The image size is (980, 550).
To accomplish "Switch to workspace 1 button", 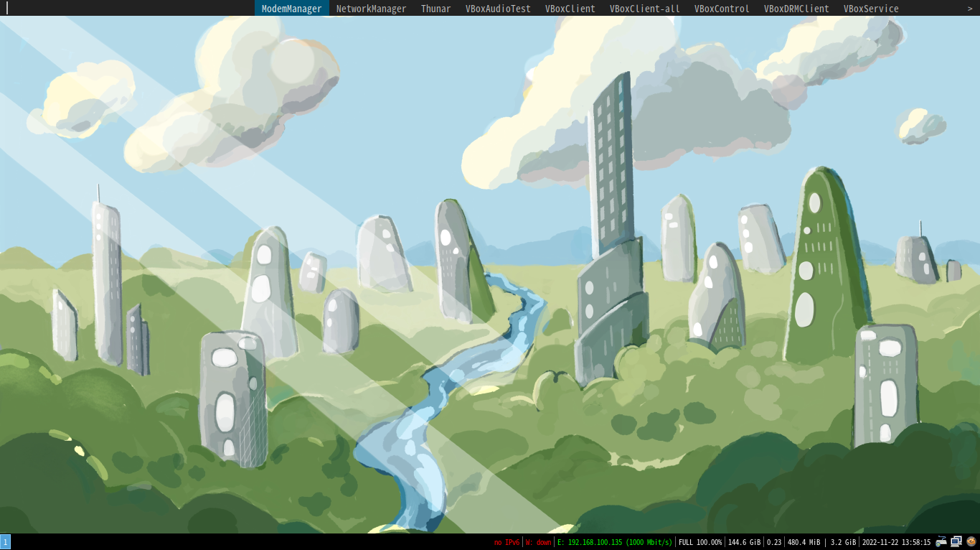I will pos(5,542).
